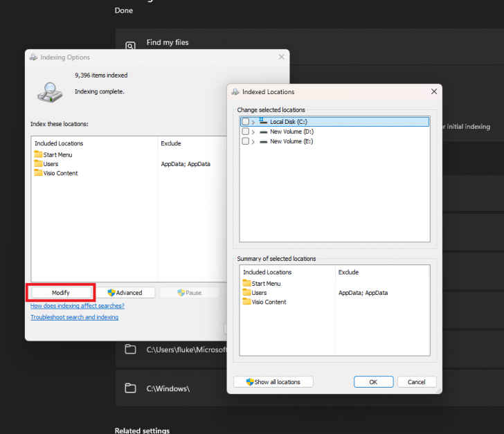
Task: Expand the New Volume (E:) tree node
Action: pos(253,141)
